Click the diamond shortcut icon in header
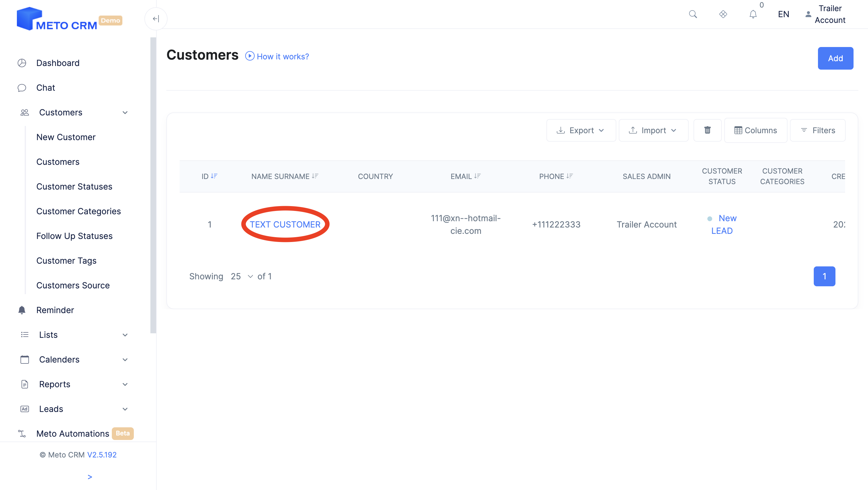The image size is (868, 490). tap(723, 14)
